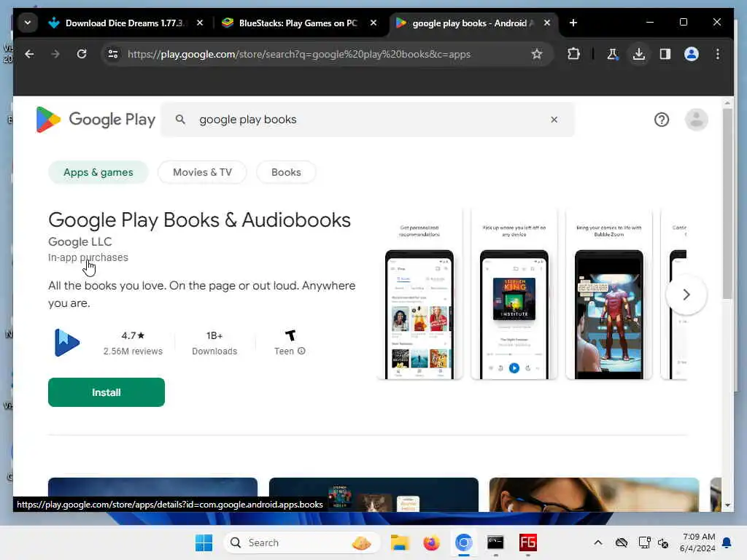Open the Windows Start menu
This screenshot has width=747, height=560.
[204, 542]
